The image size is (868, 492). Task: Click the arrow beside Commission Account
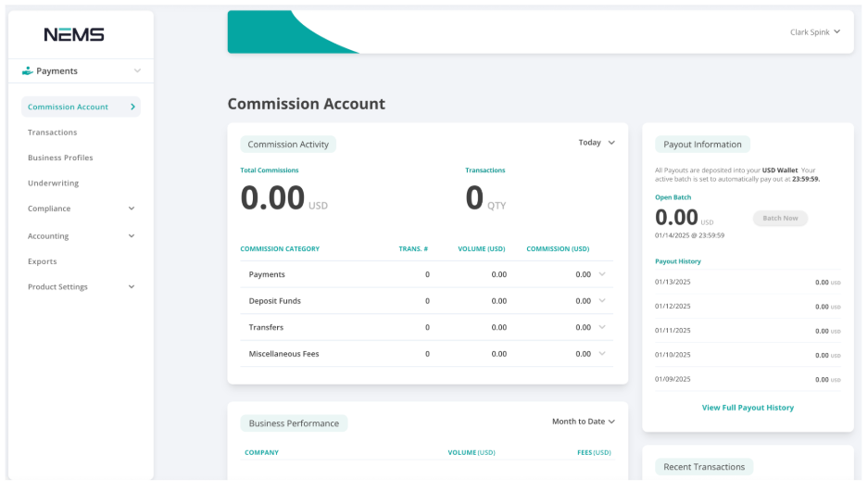click(x=133, y=107)
